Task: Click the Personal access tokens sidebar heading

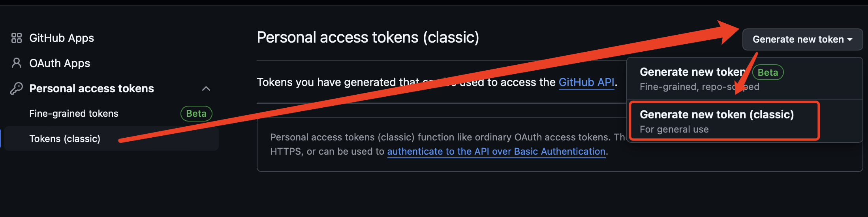Action: (92, 88)
